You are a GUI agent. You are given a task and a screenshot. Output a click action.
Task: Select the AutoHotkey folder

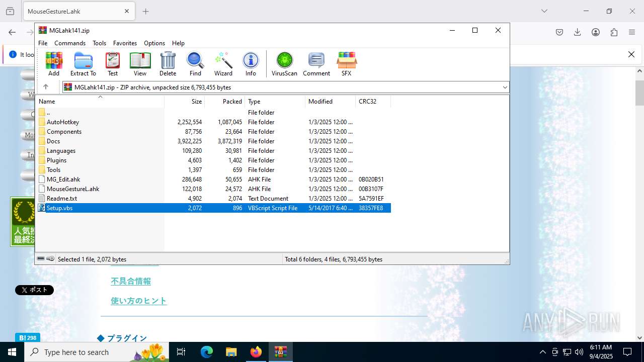(x=213, y=122)
